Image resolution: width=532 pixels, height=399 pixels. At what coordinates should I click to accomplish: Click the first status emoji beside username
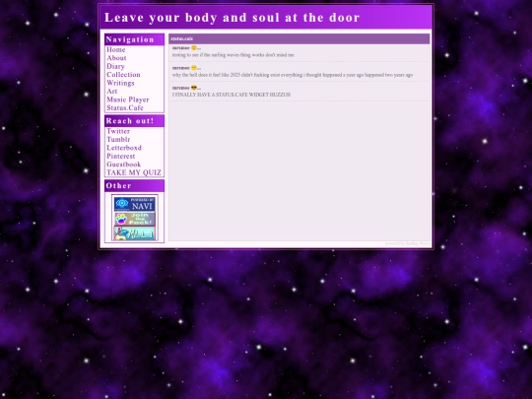194,48
